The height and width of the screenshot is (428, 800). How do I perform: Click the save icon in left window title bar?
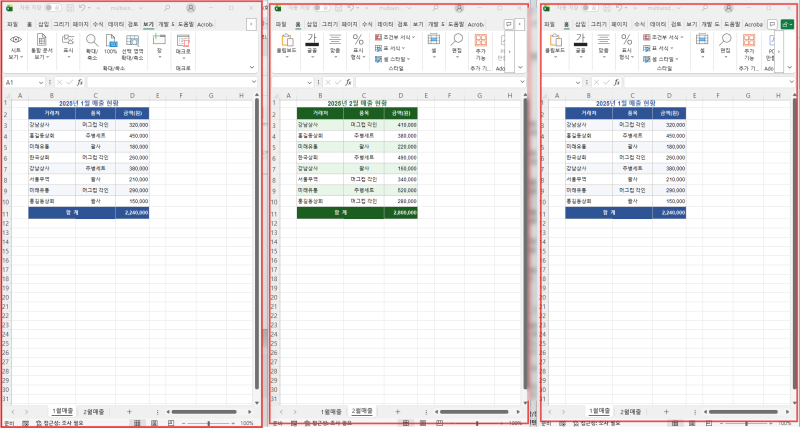(x=70, y=8)
